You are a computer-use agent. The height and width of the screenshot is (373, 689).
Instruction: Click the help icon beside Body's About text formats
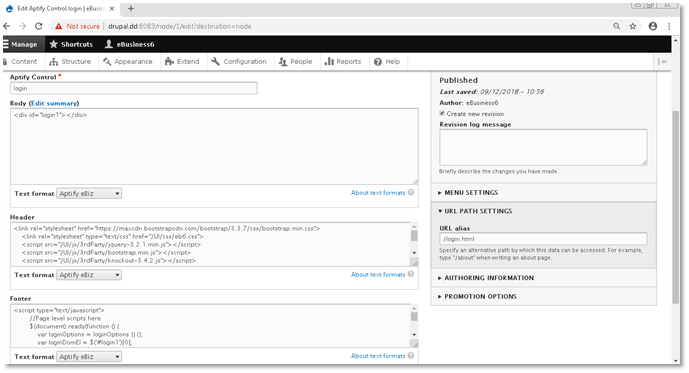(411, 192)
